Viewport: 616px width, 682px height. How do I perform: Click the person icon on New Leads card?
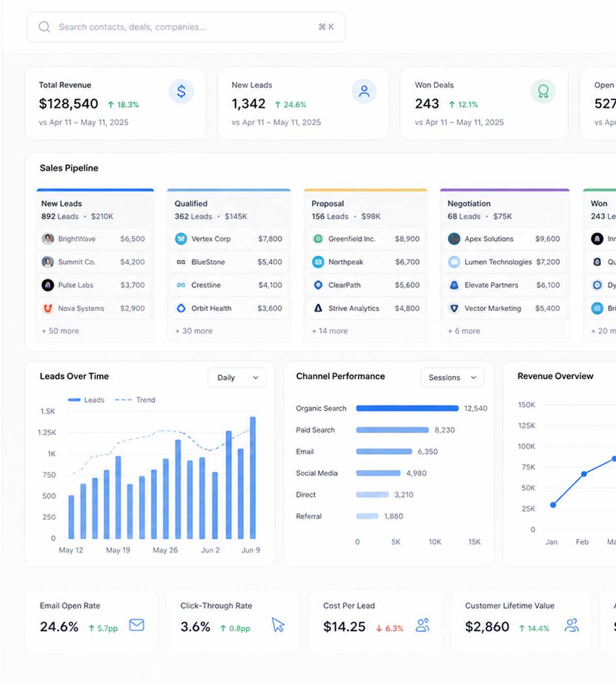364,91
